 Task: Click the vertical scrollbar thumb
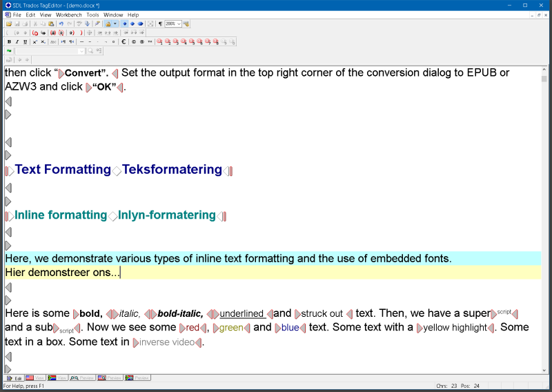click(x=544, y=79)
